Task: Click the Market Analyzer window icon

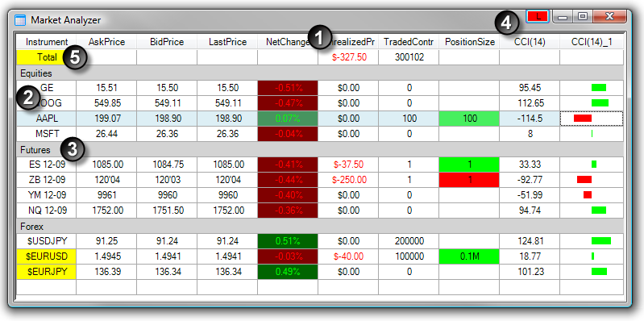Action: tap(19, 19)
